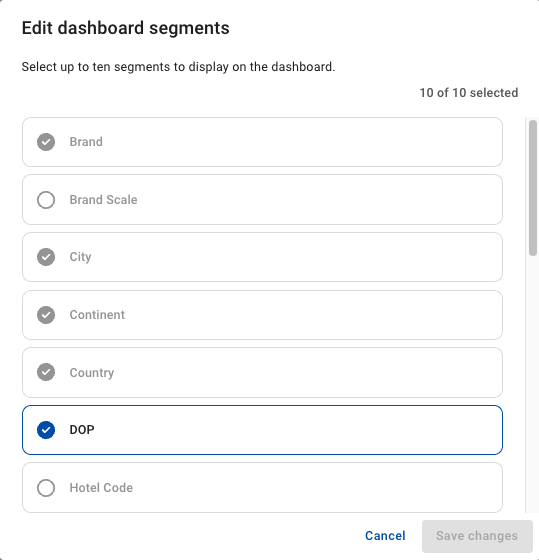This screenshot has width=539, height=560.
Task: Click the Brand label text
Action: (86, 142)
